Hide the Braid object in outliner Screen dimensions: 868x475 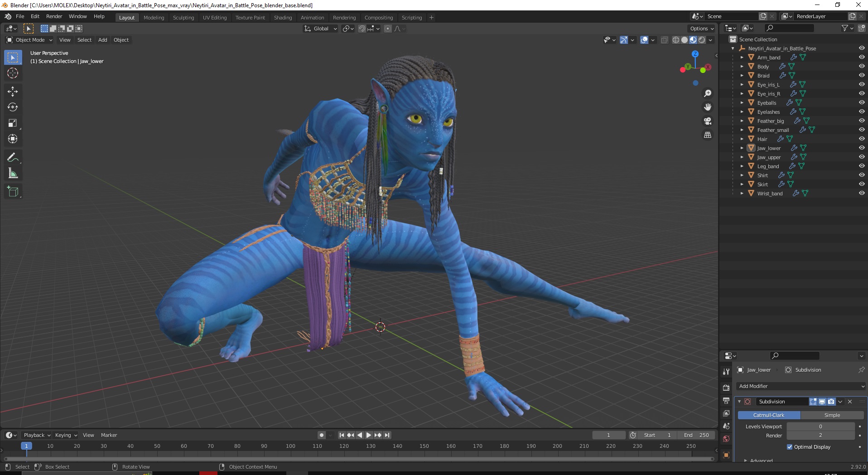862,76
